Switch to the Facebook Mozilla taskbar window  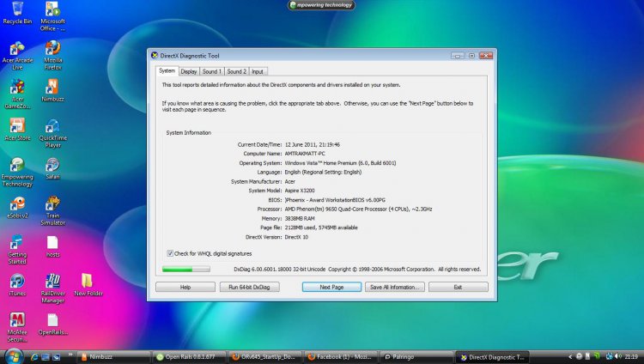341,357
